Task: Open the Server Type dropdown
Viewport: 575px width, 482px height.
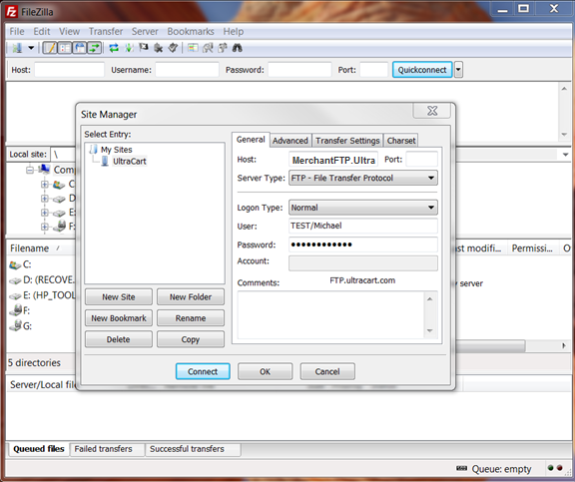Action: (x=363, y=178)
